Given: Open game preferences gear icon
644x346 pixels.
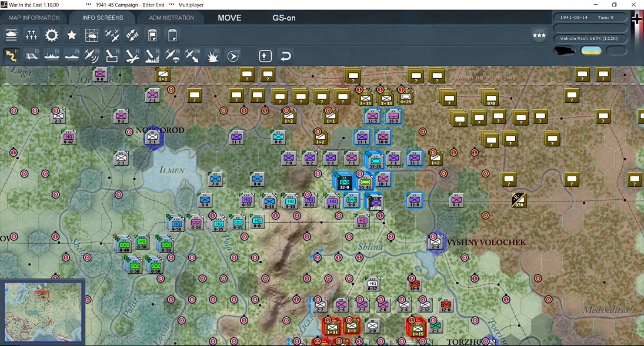Looking at the screenshot, I should 51,36.
